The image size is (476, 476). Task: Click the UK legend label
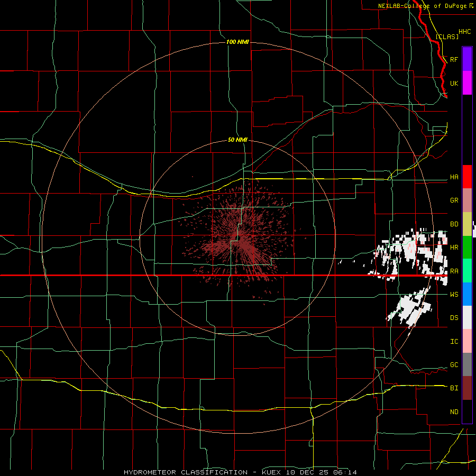click(x=454, y=83)
